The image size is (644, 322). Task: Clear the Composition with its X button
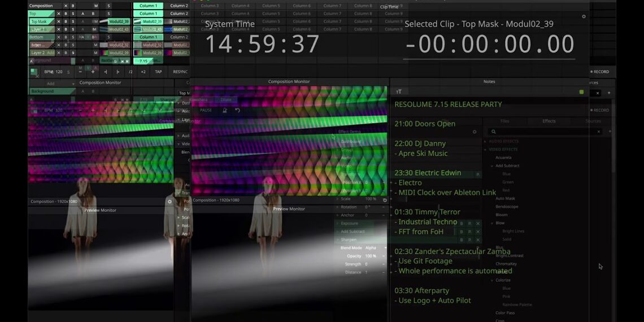coord(66,6)
